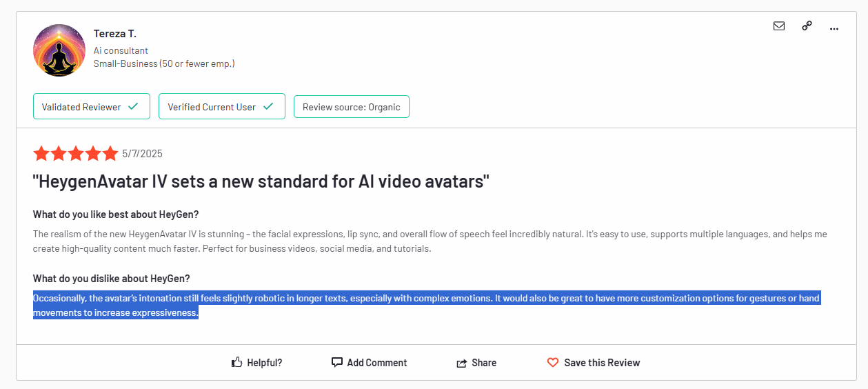The width and height of the screenshot is (868, 389).
Task: Click the envelope email icon
Action: click(x=779, y=26)
